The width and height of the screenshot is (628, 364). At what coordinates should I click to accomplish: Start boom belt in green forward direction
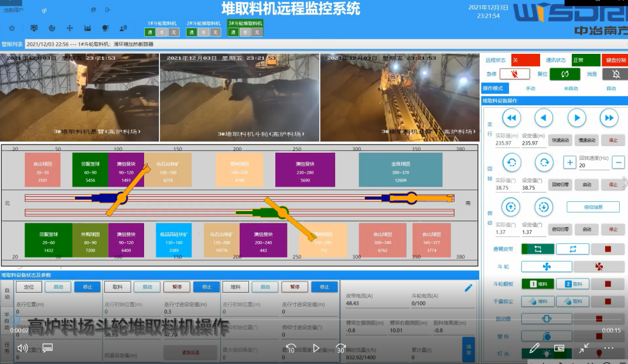pos(538,249)
